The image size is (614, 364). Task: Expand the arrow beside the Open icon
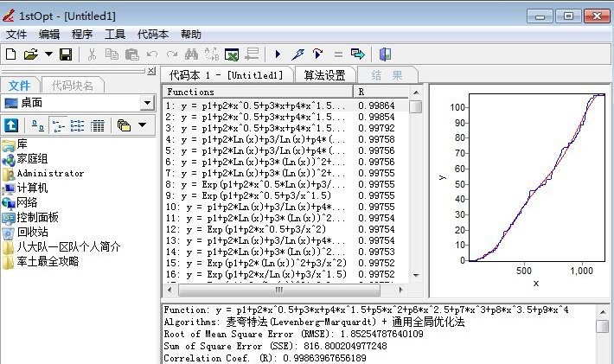pos(48,54)
